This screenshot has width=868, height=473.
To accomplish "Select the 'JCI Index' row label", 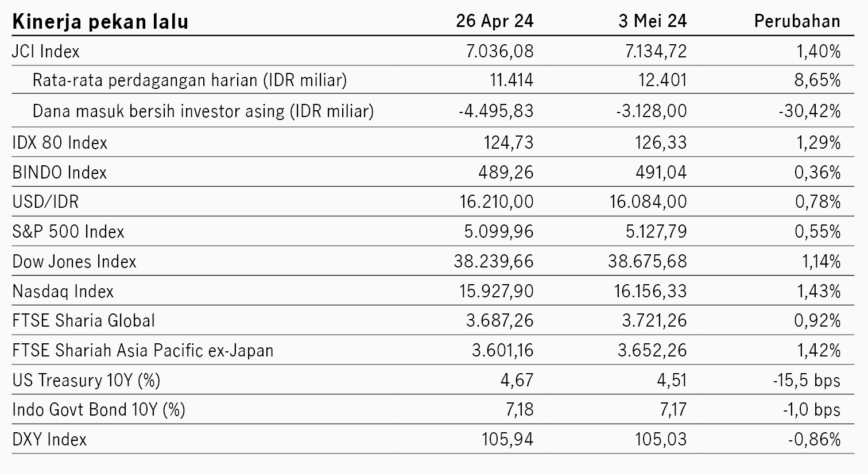I will point(46,52).
